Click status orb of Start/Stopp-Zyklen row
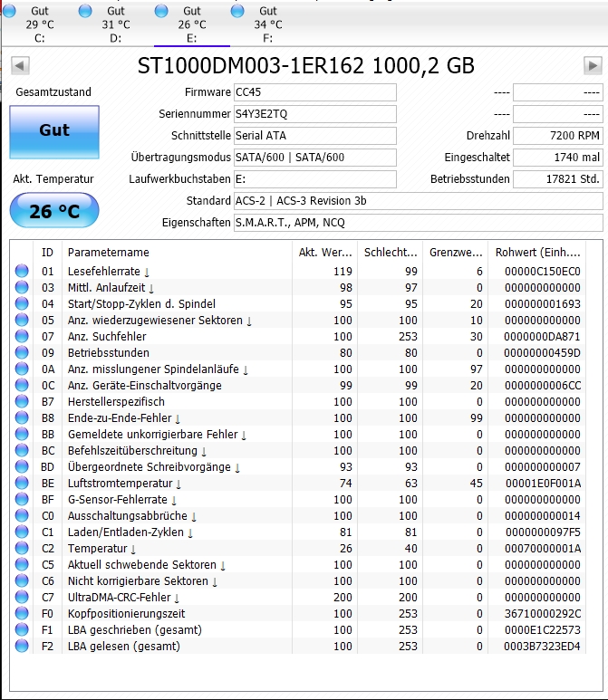Image resolution: width=608 pixels, height=700 pixels. coord(22,303)
